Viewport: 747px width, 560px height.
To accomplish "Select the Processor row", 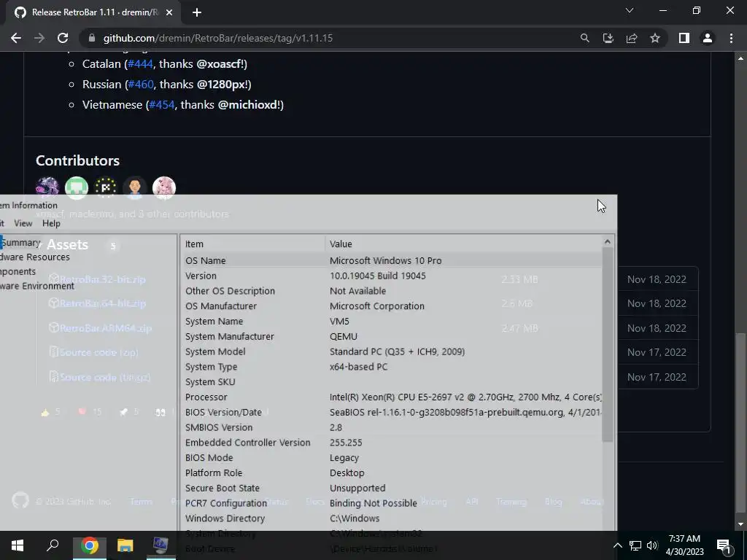I will 392,397.
